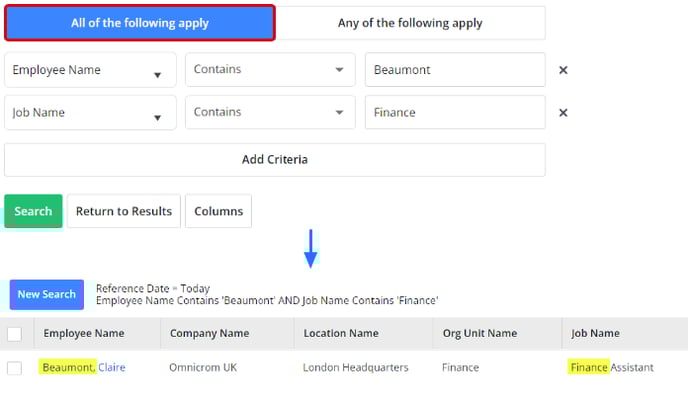Expand the Contains operator for Job Name

pos(270,112)
